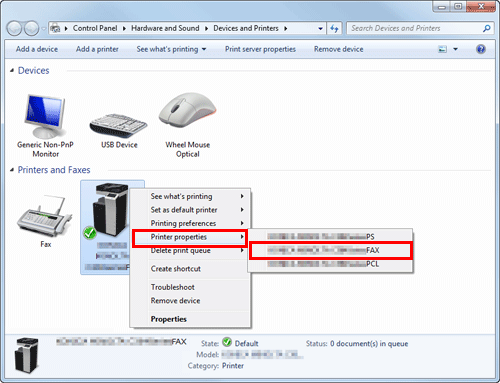Click the Devices section heading
This screenshot has width=500, height=383.
pos(33,71)
